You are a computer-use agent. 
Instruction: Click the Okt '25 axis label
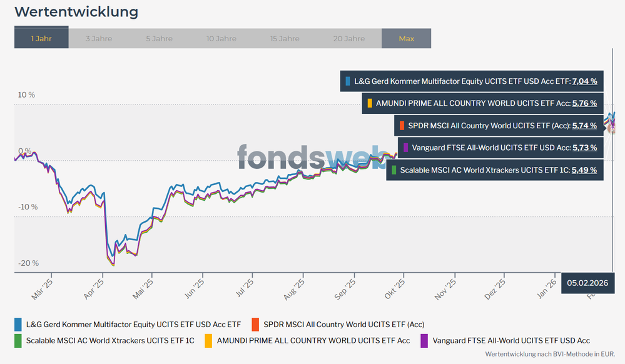click(x=395, y=290)
